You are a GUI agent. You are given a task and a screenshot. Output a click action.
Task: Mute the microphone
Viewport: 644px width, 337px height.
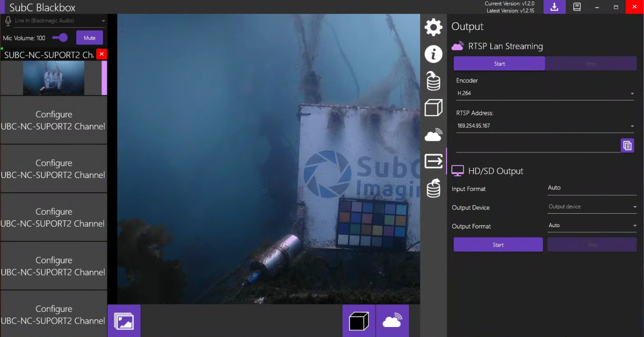[90, 38]
